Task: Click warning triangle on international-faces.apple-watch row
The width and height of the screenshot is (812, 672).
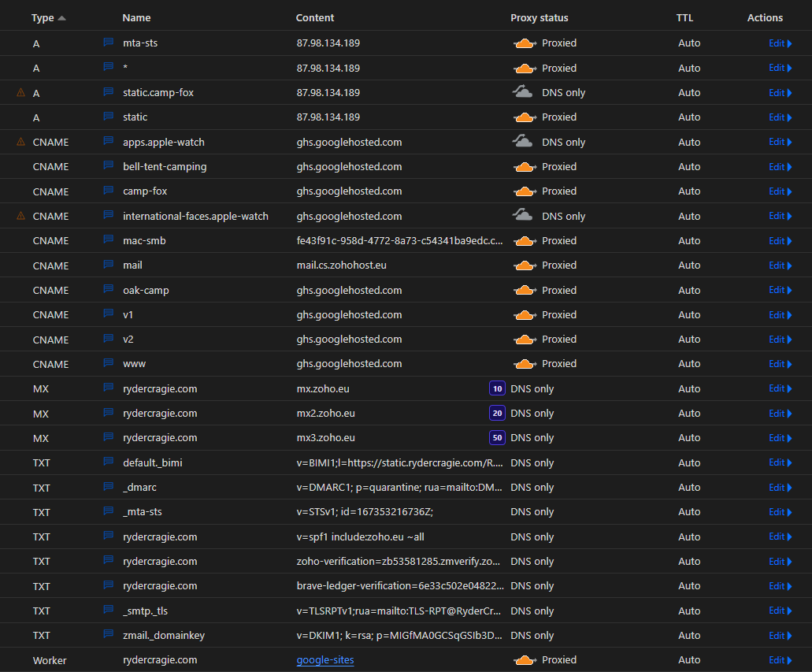Action: tap(20, 216)
